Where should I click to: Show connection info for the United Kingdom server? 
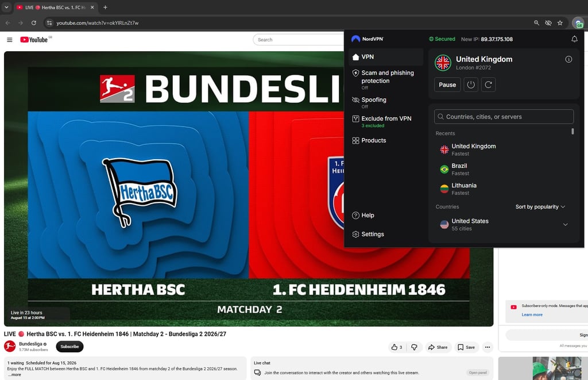[568, 59]
